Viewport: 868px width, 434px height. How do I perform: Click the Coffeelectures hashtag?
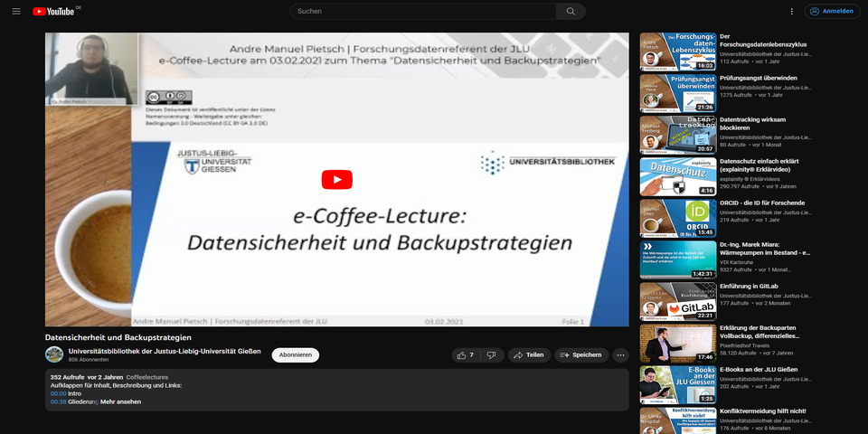[146, 377]
